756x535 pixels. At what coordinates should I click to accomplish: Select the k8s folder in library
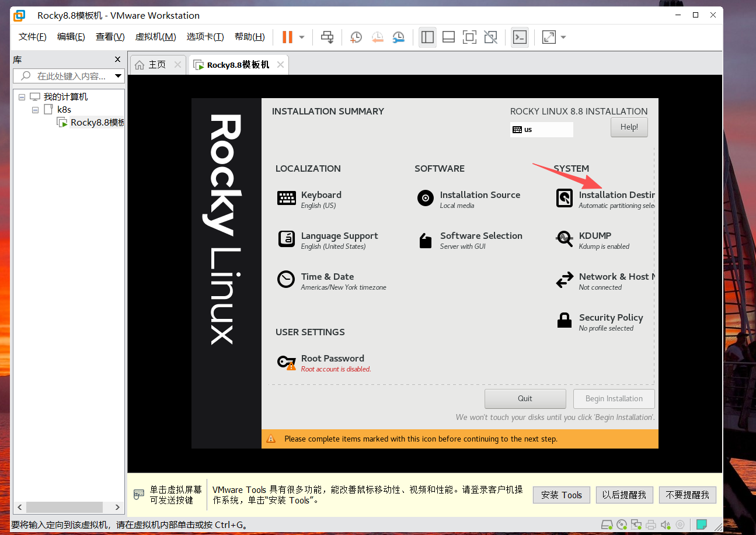click(x=64, y=110)
